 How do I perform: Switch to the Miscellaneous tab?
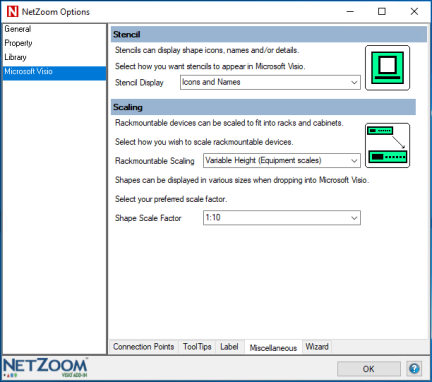pos(273,347)
